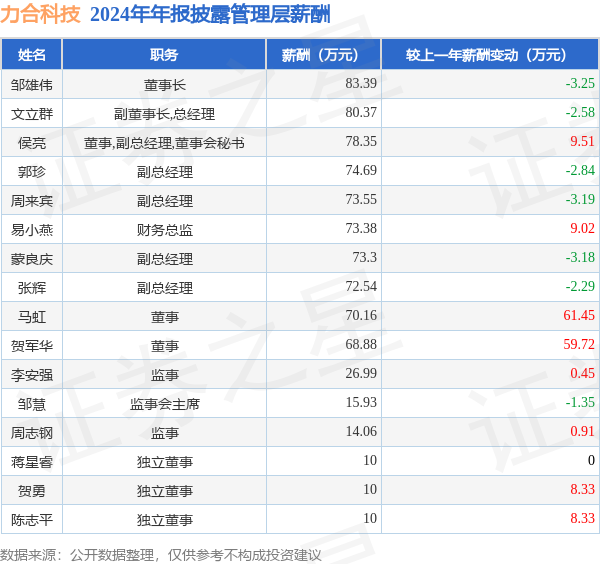Screen dimensions: 600x564
Task: Click salary value 74.69
Action: (361, 170)
